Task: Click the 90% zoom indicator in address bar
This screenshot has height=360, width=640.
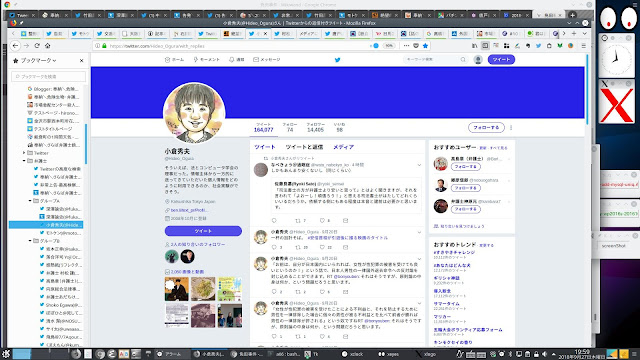Action: point(389,46)
